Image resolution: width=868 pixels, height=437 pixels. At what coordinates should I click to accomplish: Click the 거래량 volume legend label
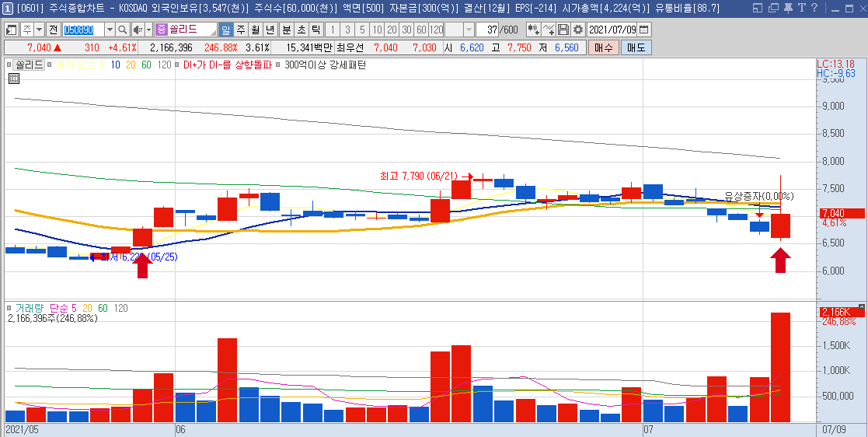(30, 308)
